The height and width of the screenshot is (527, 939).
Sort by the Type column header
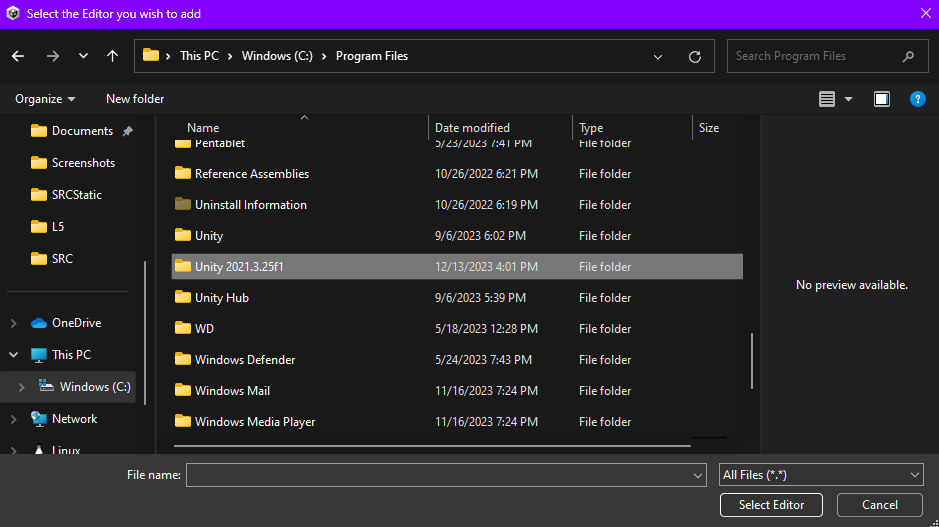click(x=590, y=128)
